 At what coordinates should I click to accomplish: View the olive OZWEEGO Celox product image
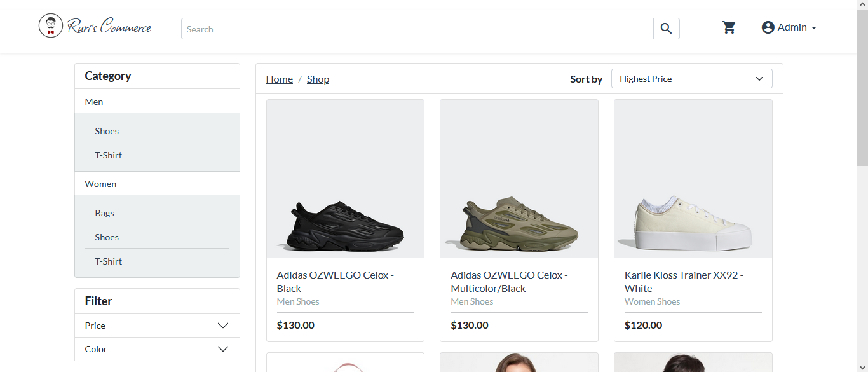(x=519, y=178)
